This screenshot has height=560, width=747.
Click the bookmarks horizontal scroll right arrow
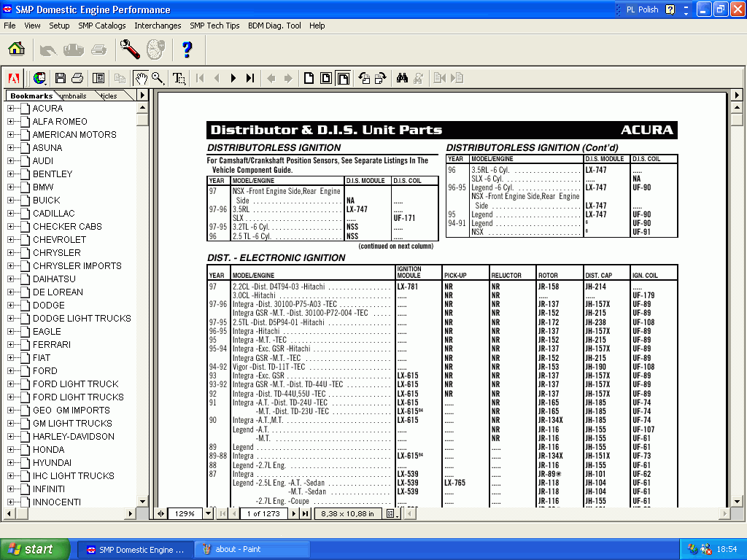(130, 514)
